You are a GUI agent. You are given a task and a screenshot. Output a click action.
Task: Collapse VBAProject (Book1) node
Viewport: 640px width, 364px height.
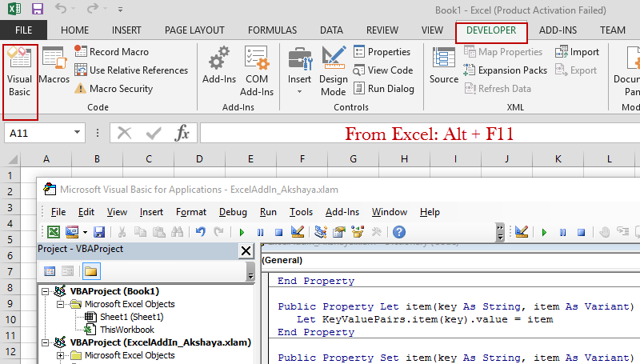(x=46, y=291)
